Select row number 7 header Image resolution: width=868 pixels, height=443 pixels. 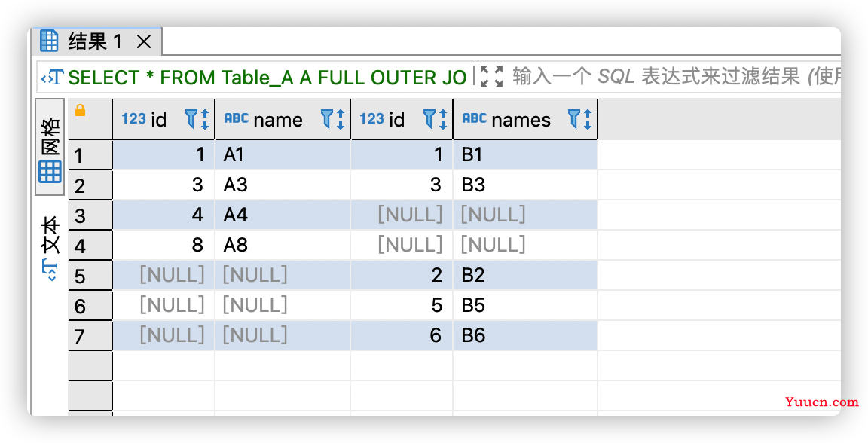click(x=90, y=335)
